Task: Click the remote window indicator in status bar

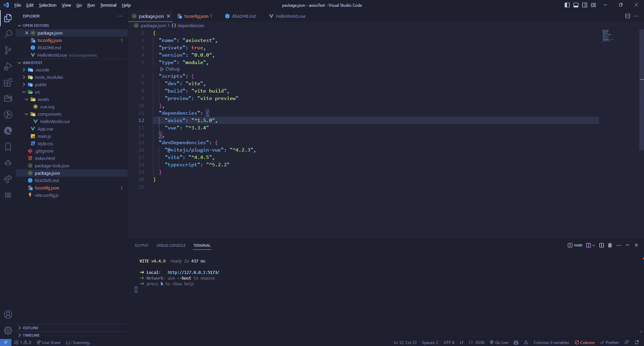Action: click(6, 342)
